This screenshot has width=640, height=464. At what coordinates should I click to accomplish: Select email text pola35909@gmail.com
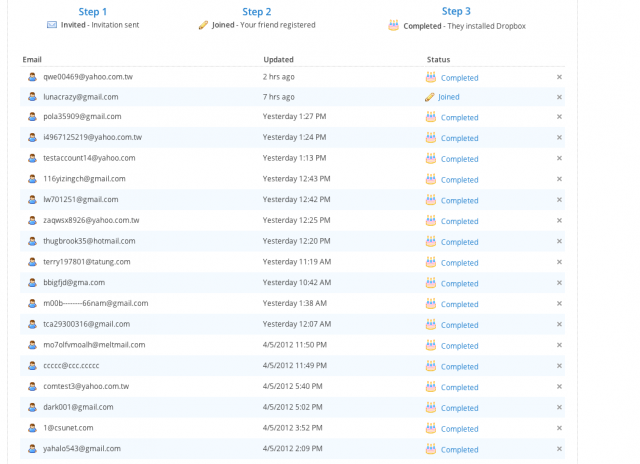82,116
